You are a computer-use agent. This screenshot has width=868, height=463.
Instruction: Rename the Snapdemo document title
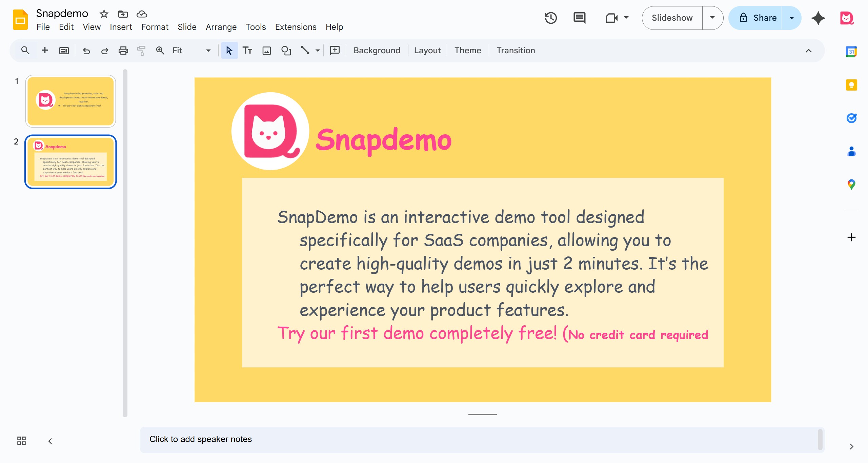pyautogui.click(x=62, y=14)
